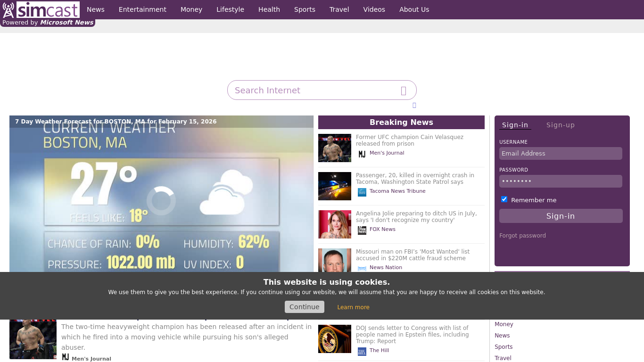This screenshot has width=644, height=362.
Task: Open the Learn more cookies link
Action: (x=353, y=307)
